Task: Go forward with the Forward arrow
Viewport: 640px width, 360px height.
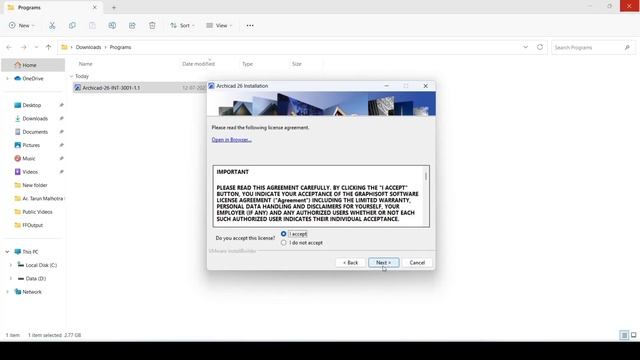Action: pyautogui.click(x=24, y=47)
